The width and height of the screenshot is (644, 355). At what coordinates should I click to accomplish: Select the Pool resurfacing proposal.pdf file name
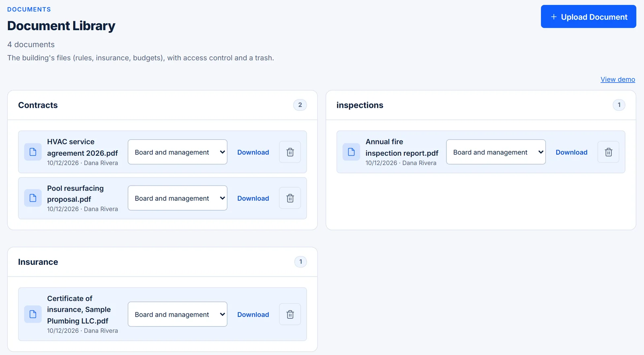point(75,194)
